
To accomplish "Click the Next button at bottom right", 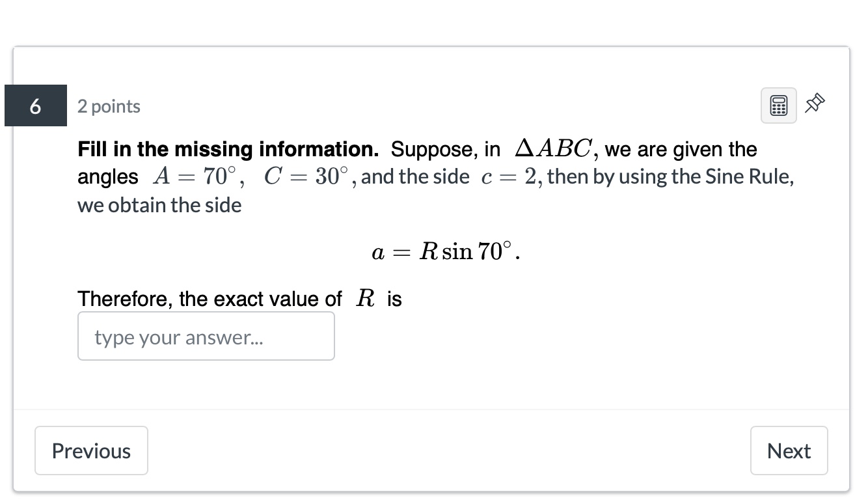I will 789,450.
